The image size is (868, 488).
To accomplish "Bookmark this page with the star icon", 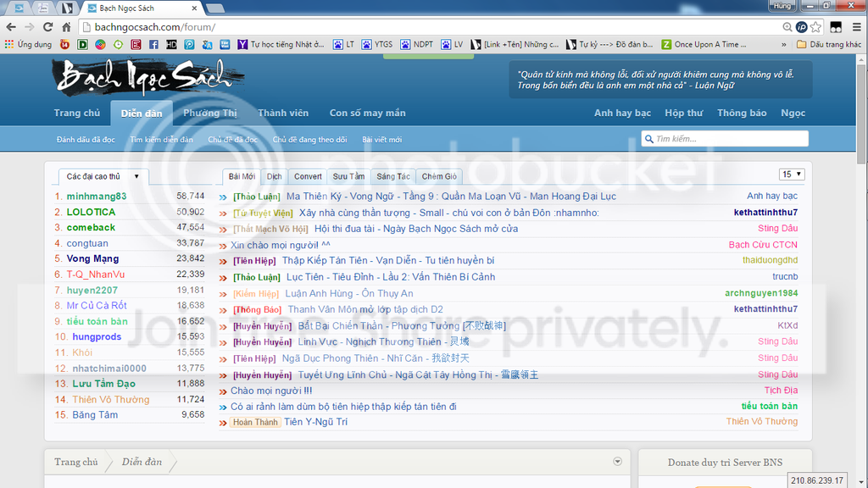I will (815, 27).
